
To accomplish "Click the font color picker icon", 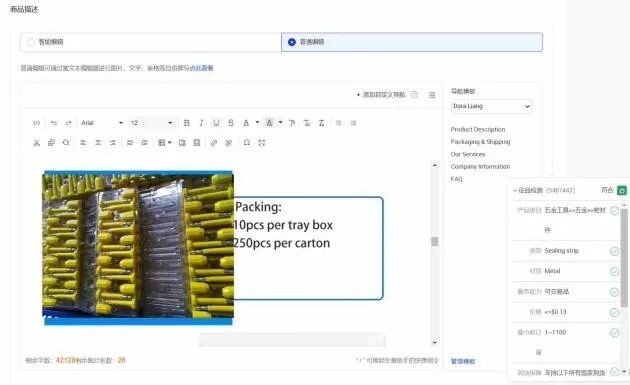I will pyautogui.click(x=246, y=123).
